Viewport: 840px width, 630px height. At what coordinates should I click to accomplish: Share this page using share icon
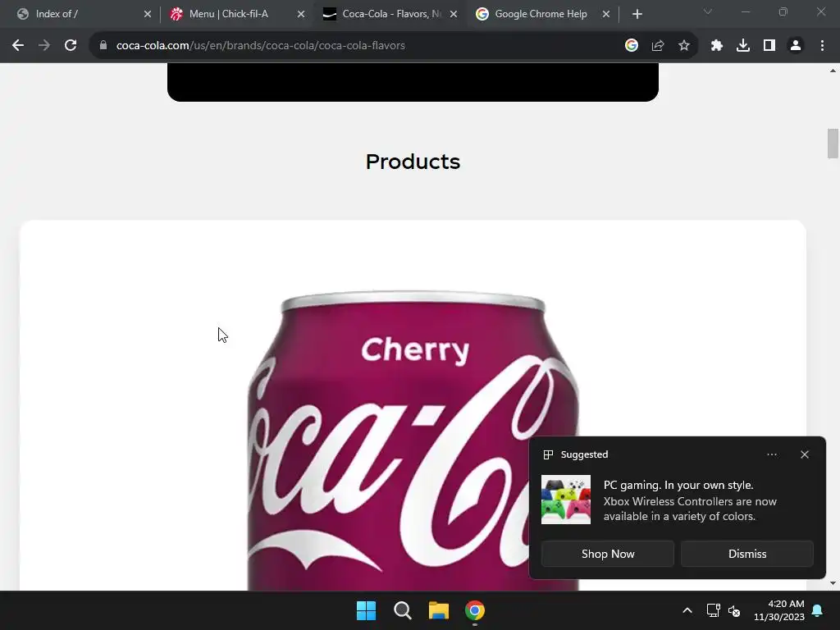tap(657, 46)
